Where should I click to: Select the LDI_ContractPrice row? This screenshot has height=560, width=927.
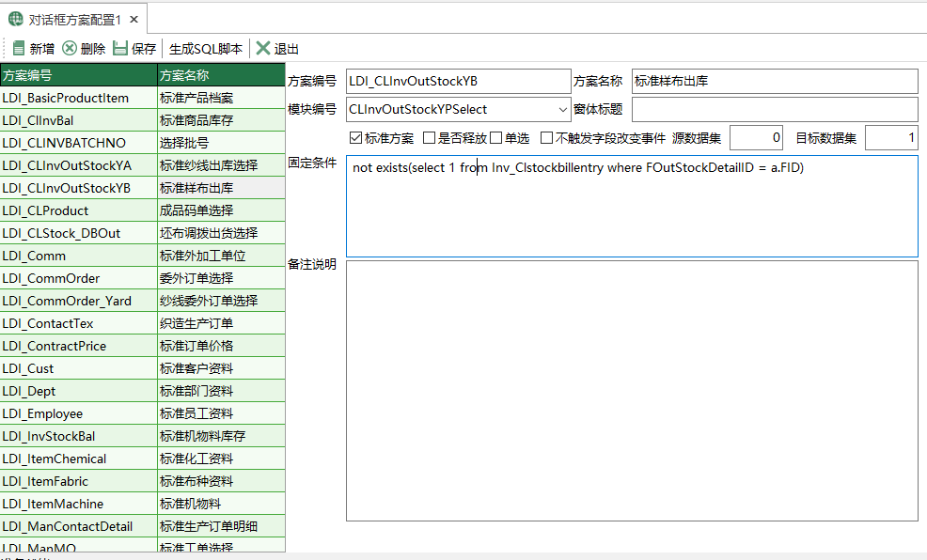tap(143, 346)
